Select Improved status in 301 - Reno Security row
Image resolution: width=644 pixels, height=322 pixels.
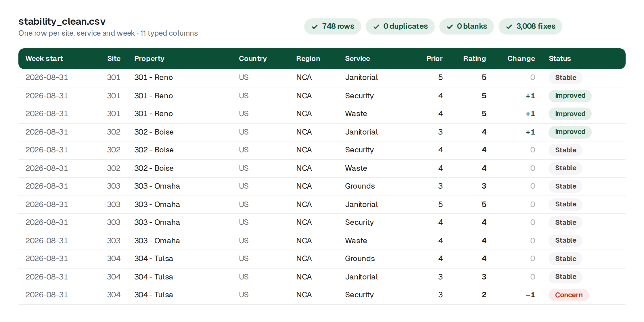click(570, 96)
